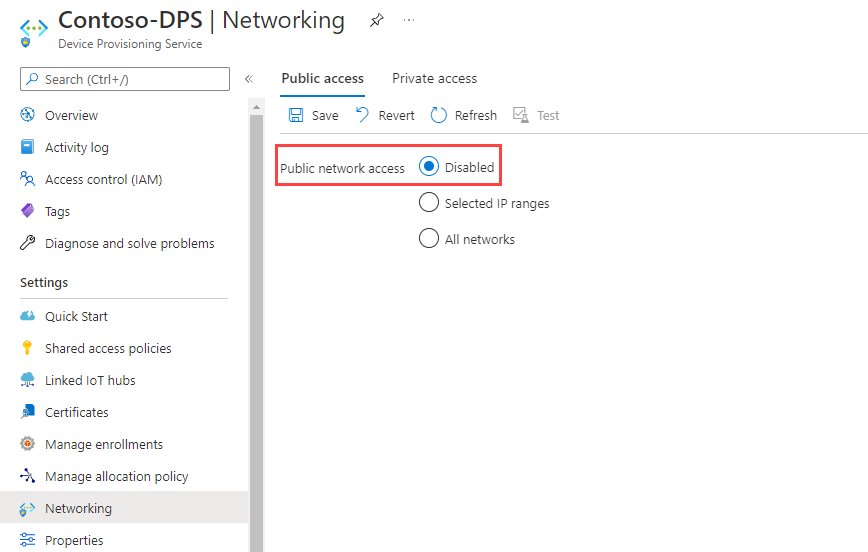The height and width of the screenshot is (552, 868).
Task: Click the Save floppy disk icon
Action: click(296, 115)
